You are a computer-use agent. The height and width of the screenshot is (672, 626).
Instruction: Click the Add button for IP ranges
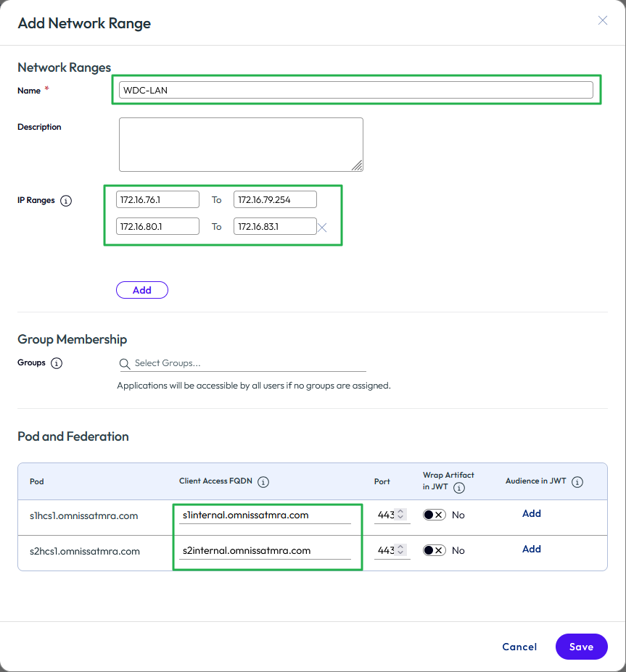coord(141,290)
